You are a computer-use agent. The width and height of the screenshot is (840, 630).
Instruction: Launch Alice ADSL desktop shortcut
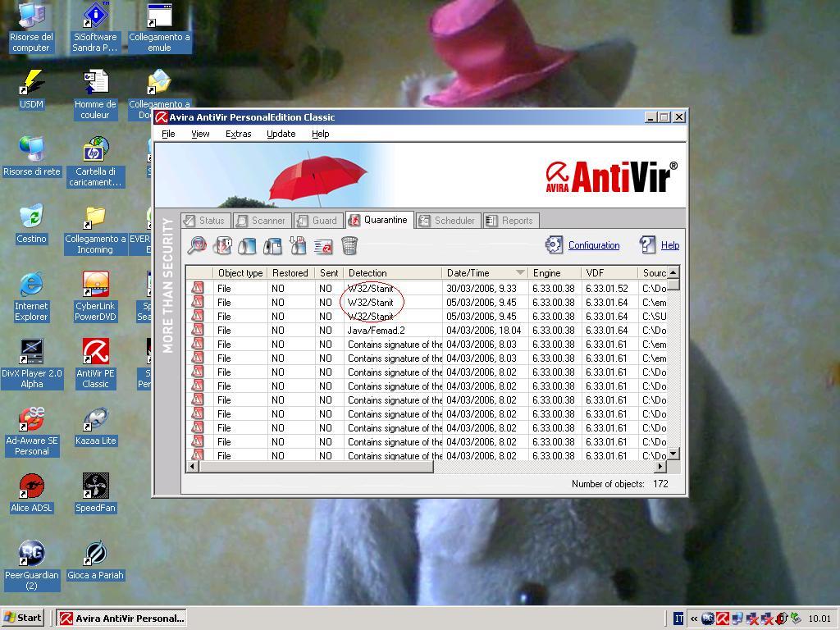click(x=31, y=493)
